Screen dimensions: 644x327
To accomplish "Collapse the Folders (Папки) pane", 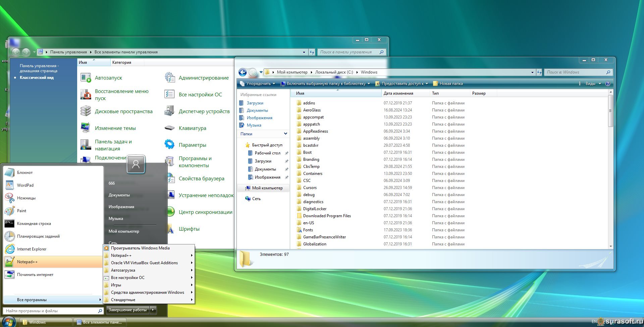I will click(x=285, y=134).
